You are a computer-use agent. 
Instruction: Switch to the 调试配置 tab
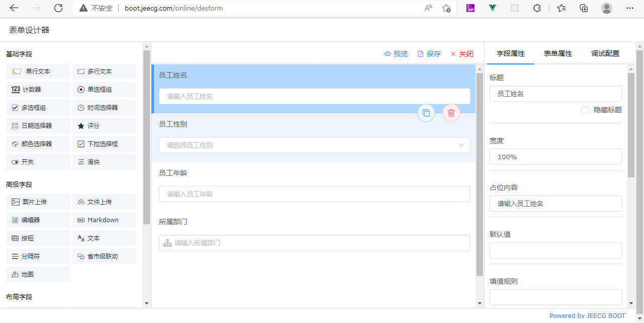[x=605, y=53]
